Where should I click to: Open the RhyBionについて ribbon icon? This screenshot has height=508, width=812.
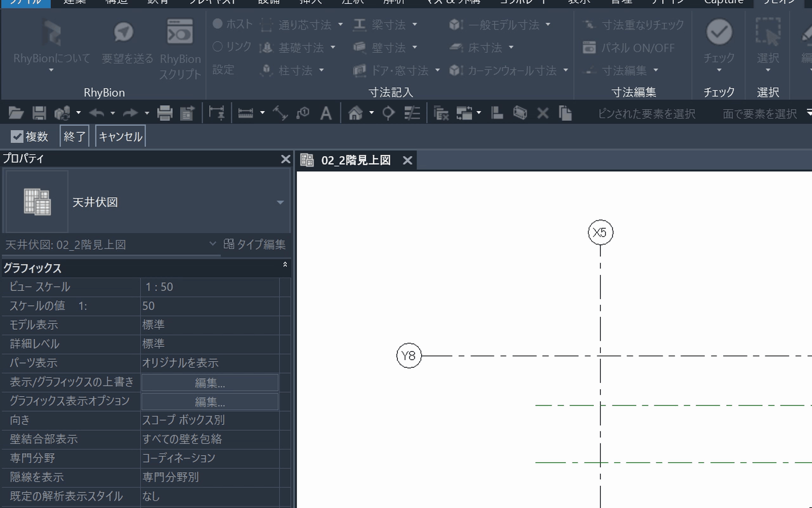click(51, 34)
